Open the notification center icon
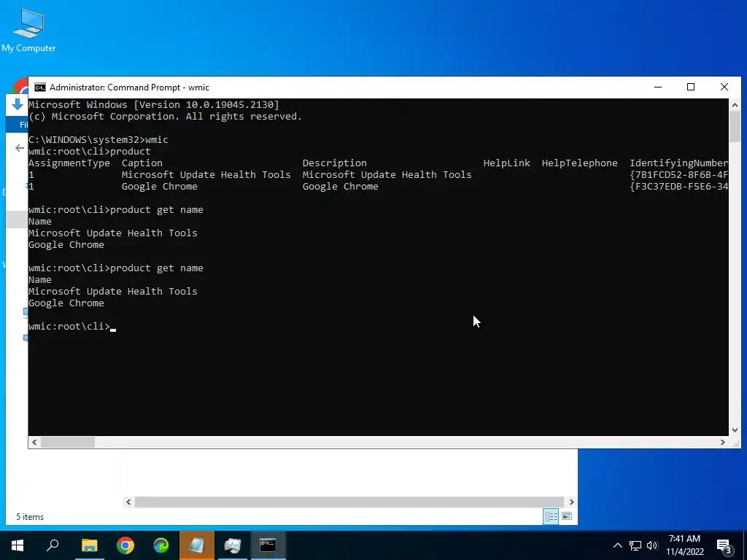This screenshot has width=747, height=560. click(724, 545)
